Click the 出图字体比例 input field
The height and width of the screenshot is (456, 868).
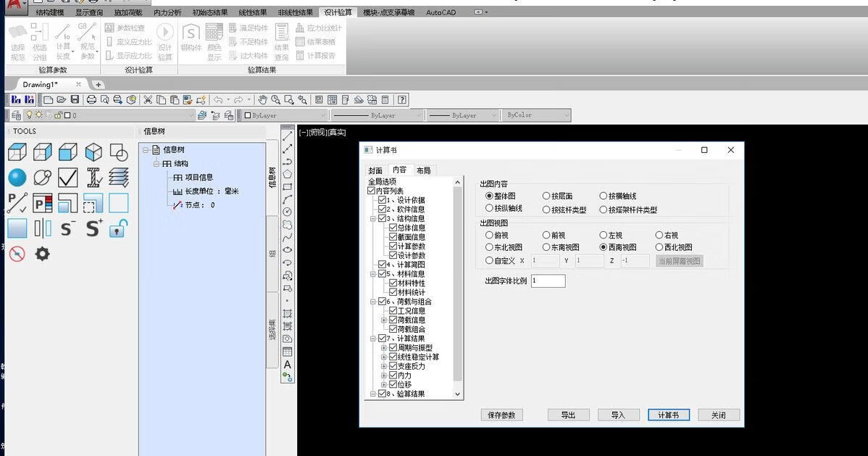548,281
